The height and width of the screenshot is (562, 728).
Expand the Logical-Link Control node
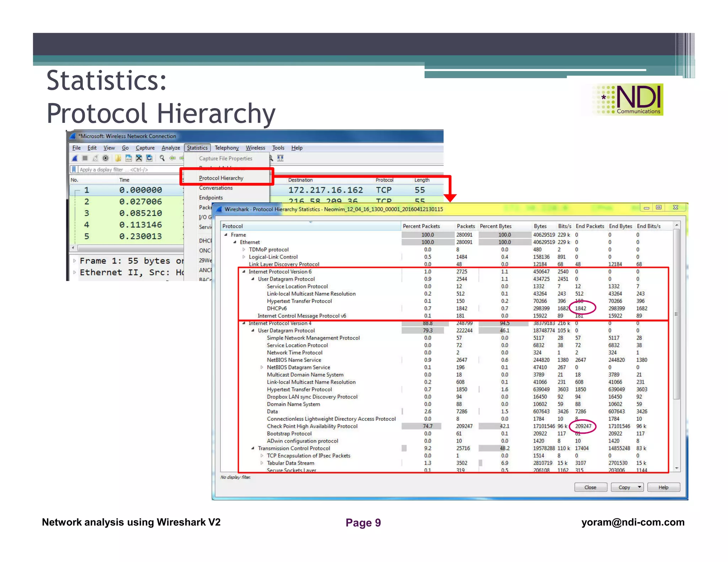coord(244,257)
